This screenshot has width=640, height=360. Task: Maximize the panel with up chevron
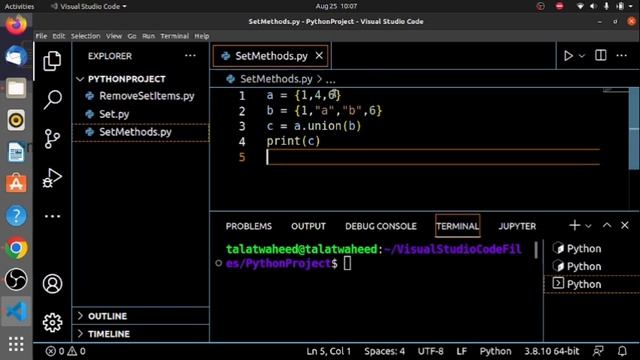607,225
